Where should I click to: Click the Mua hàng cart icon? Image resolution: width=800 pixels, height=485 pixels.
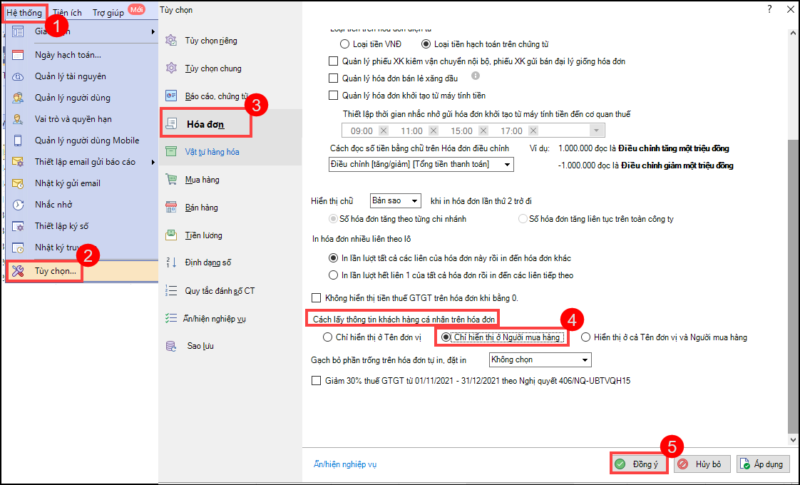click(171, 180)
